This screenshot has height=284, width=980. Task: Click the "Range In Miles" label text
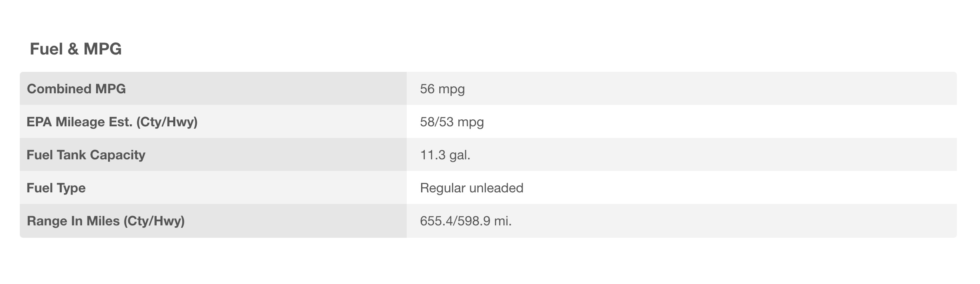coord(73,221)
